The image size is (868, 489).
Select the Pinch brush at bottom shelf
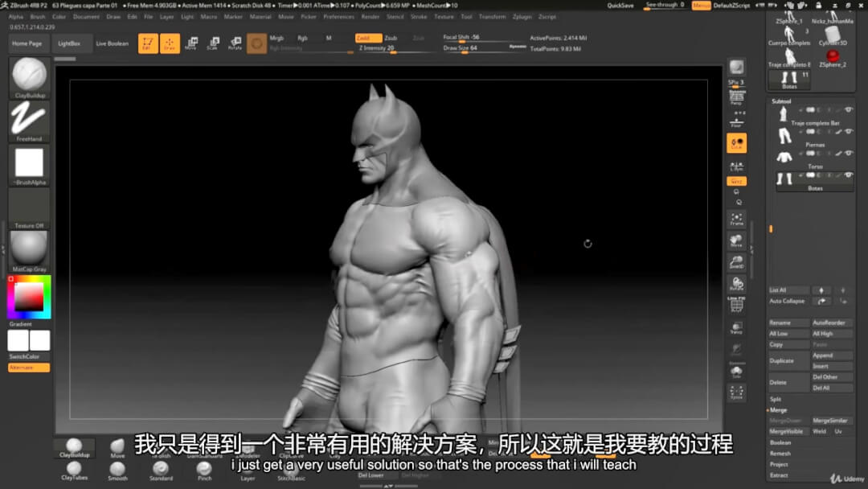click(x=204, y=471)
